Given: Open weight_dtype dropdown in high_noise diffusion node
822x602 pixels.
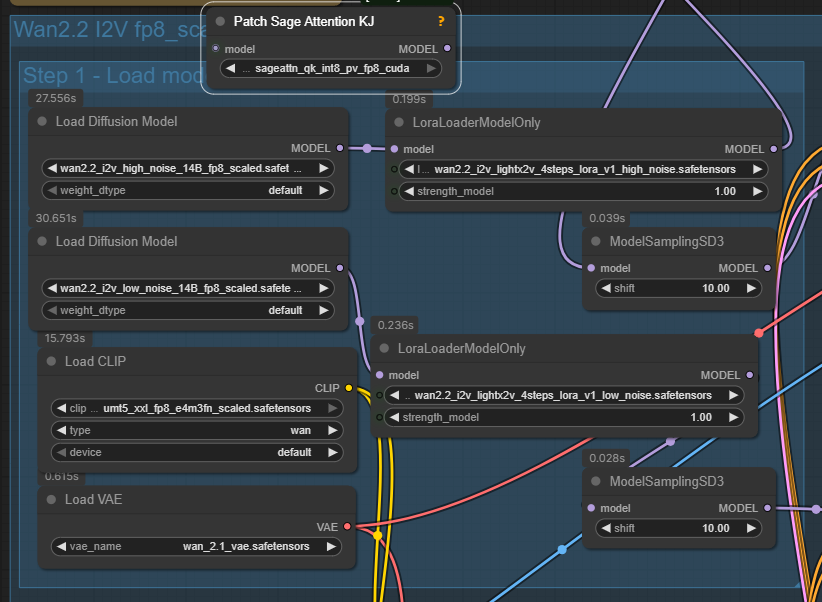Looking at the screenshot, I should [188, 190].
